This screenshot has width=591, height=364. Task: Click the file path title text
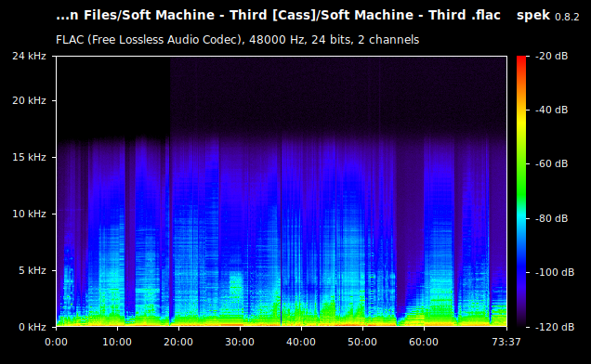pos(278,16)
